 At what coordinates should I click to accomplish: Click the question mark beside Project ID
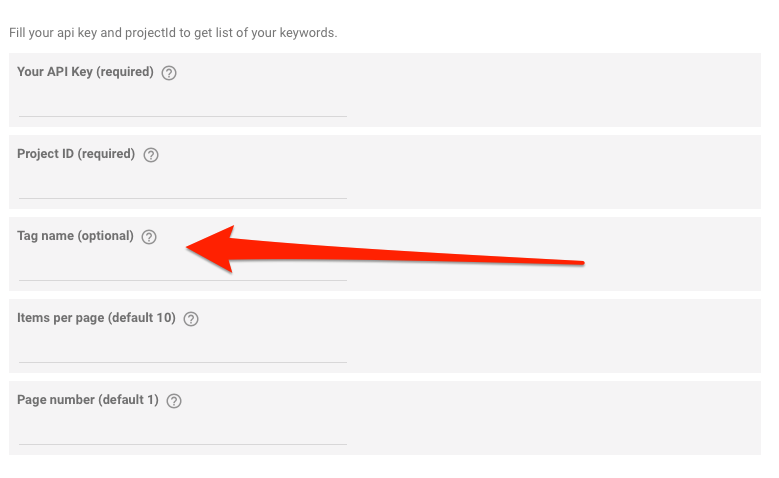[x=151, y=155]
